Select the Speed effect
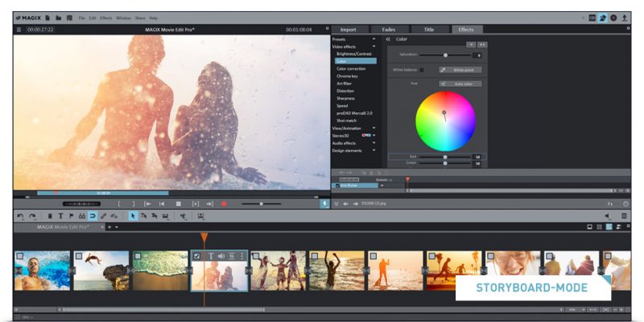 click(342, 105)
